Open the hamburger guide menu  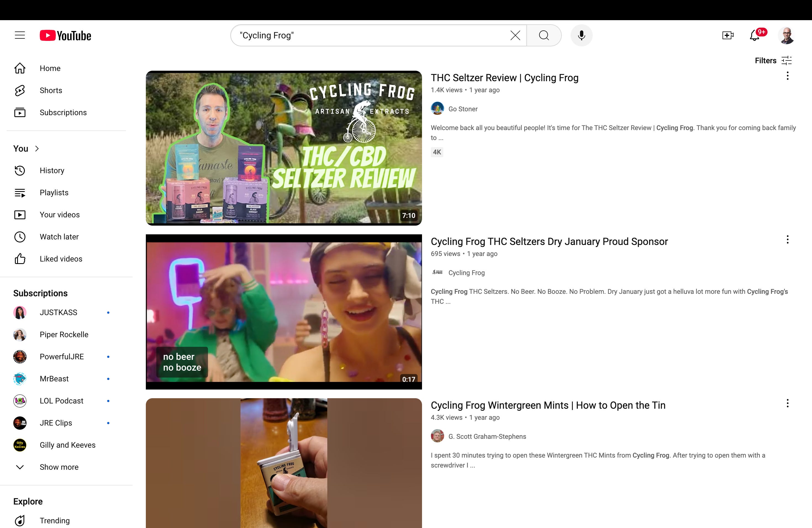click(20, 35)
